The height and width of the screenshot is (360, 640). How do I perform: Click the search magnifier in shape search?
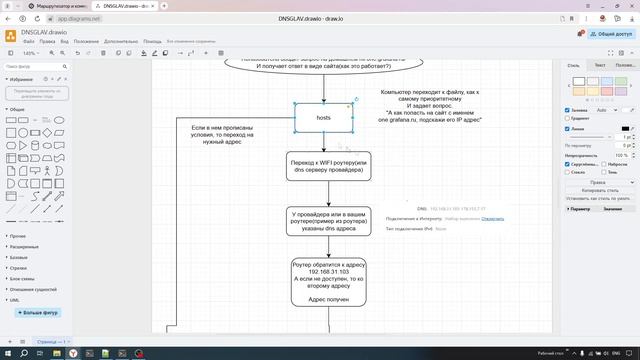(64, 66)
